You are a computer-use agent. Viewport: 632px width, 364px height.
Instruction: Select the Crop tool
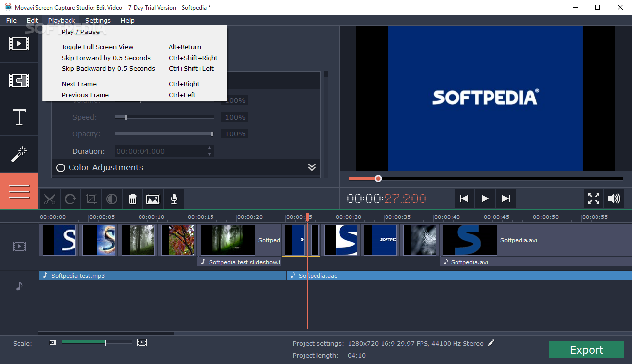(91, 199)
